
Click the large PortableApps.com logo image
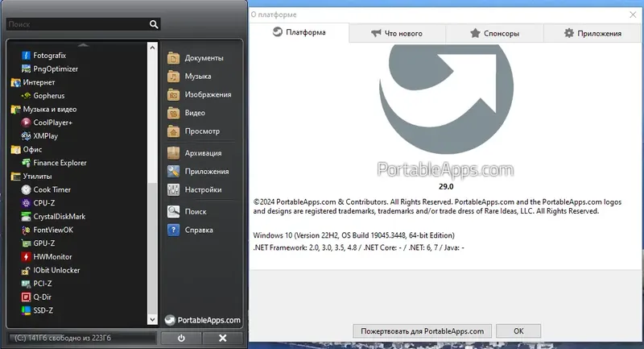click(446, 112)
